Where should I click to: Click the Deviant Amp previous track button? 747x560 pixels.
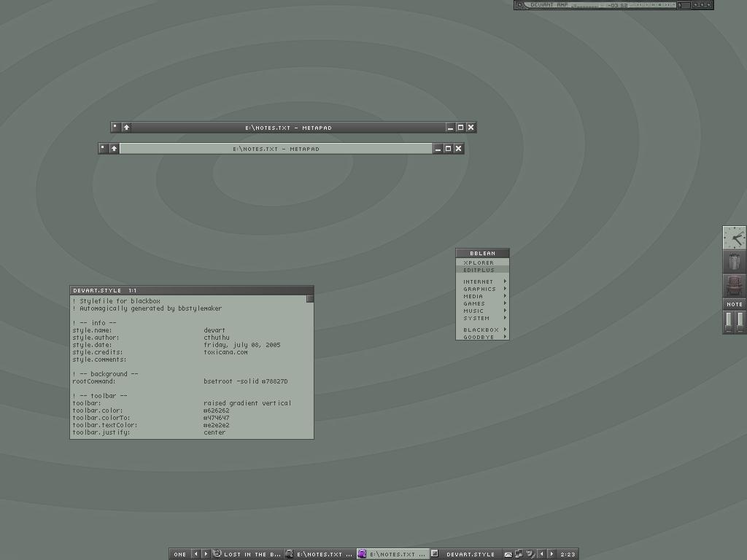click(640, 5)
